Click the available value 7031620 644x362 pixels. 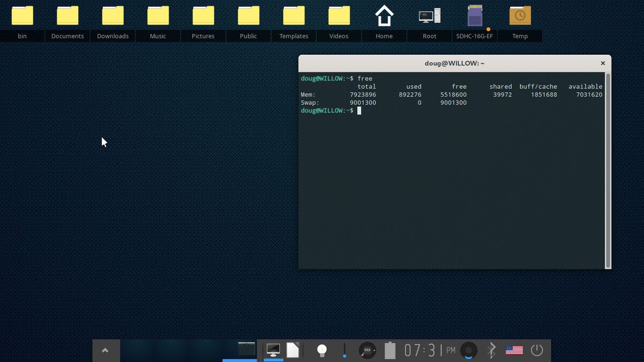pyautogui.click(x=589, y=95)
